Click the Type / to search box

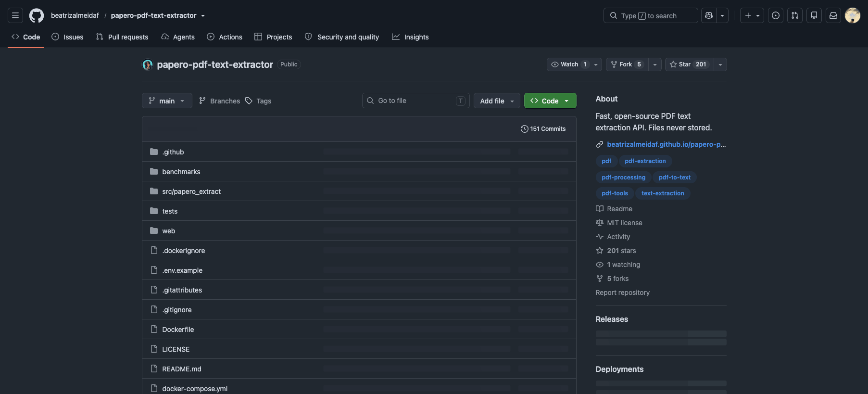[651, 15]
